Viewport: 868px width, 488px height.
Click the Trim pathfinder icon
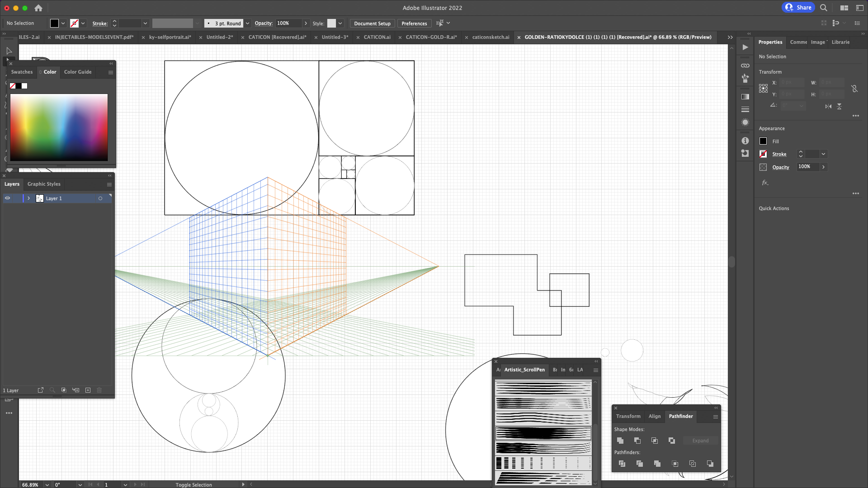coord(640,464)
